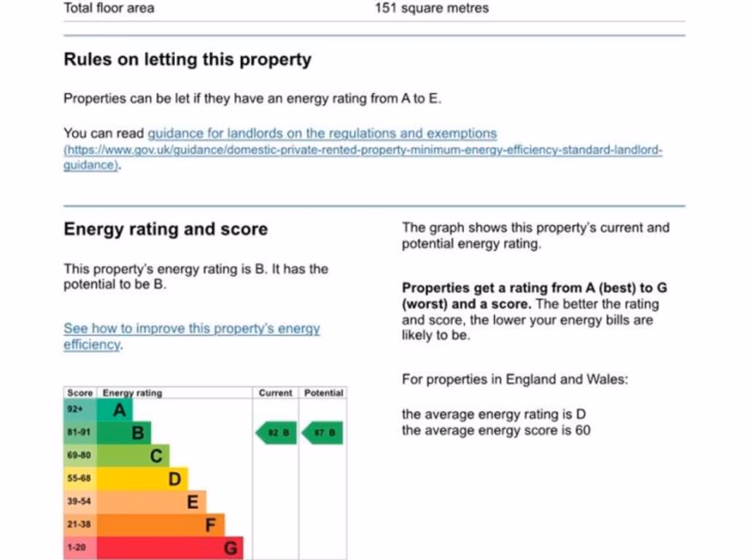Viewport: 747px width, 560px height.
Task: Select the orange F rating band
Action: click(160, 525)
